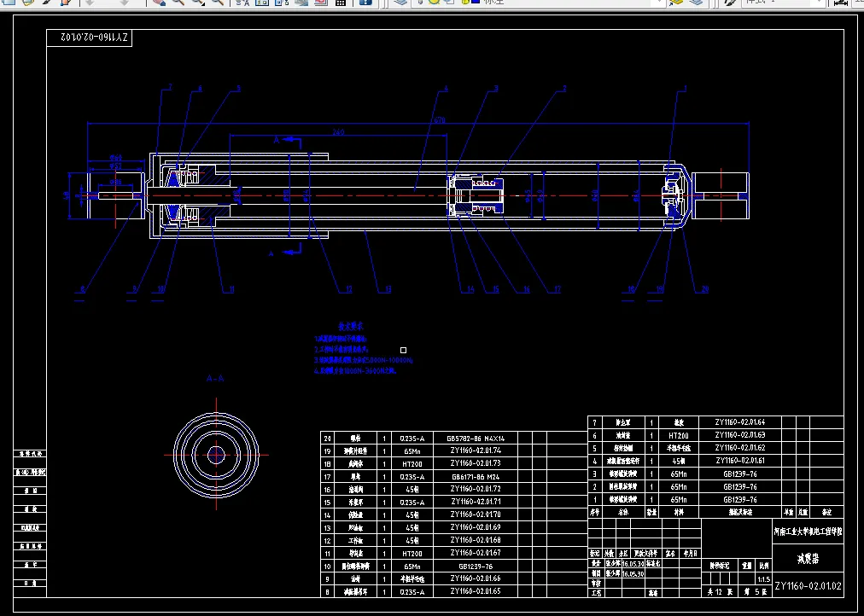Screen dimensions: 864x616
Task: Open the dimension style dropdown arrow
Action: 819,3
